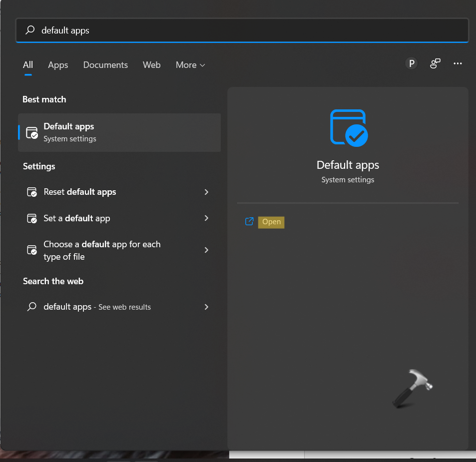
Task: Expand the Reset default apps chevron
Action: pos(206,192)
